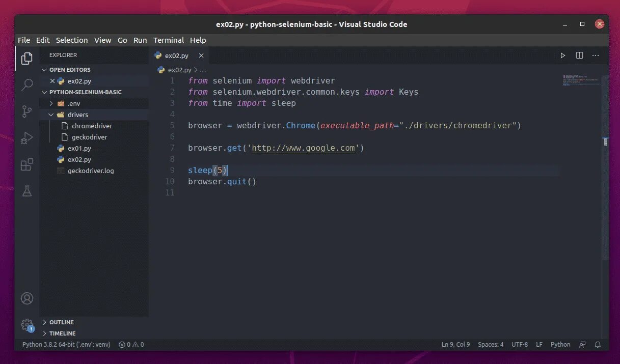The image size is (620, 364).
Task: Select Python 3.8.2 interpreter in status bar
Action: point(66,345)
